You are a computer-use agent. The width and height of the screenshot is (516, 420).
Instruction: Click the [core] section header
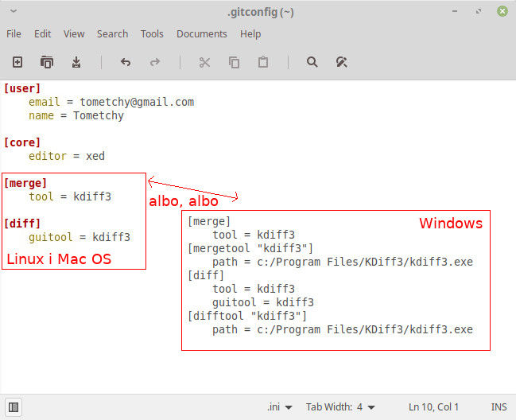(22, 142)
